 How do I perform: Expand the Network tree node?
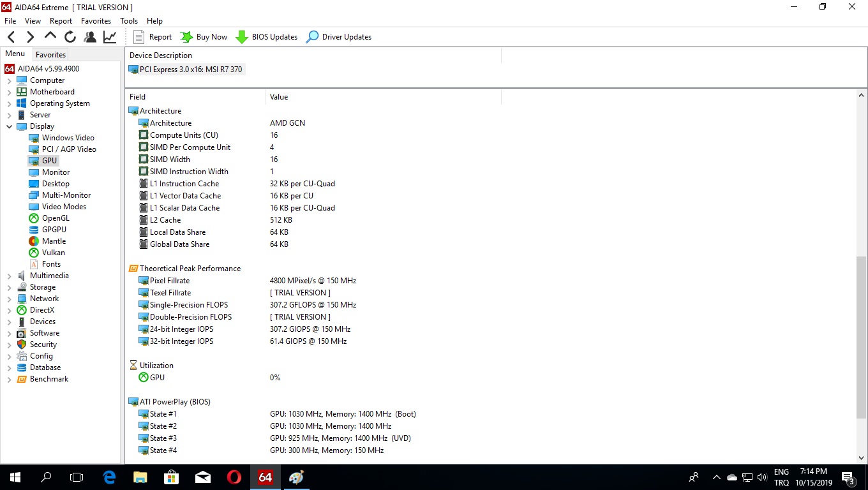10,299
